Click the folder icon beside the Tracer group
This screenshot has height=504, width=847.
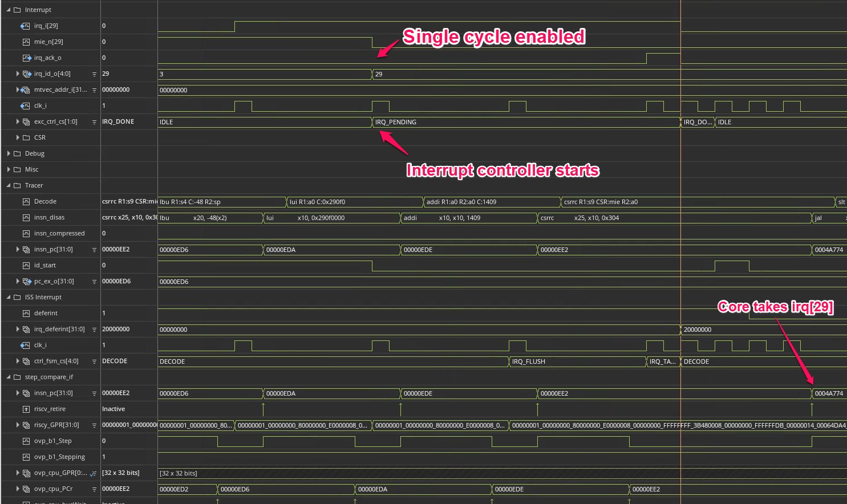(x=17, y=185)
